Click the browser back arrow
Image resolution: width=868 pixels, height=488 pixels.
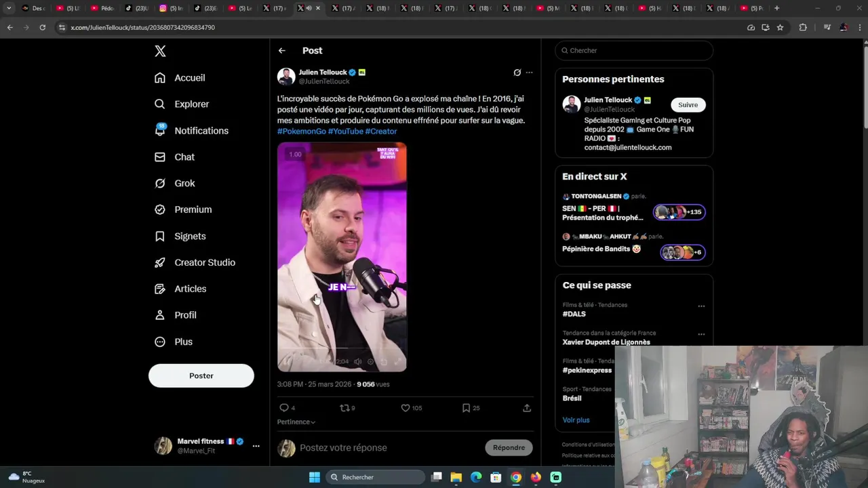pyautogui.click(x=9, y=28)
